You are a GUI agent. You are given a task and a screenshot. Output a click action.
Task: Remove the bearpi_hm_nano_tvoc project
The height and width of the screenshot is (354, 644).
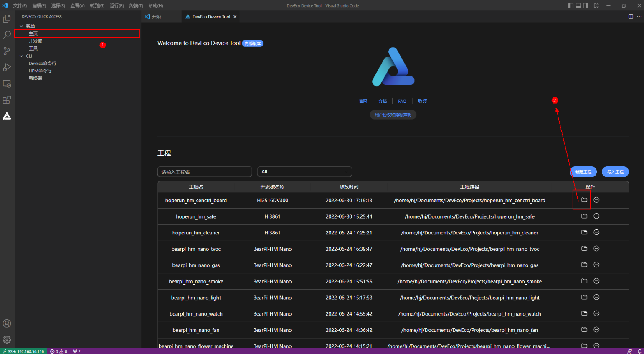596,249
